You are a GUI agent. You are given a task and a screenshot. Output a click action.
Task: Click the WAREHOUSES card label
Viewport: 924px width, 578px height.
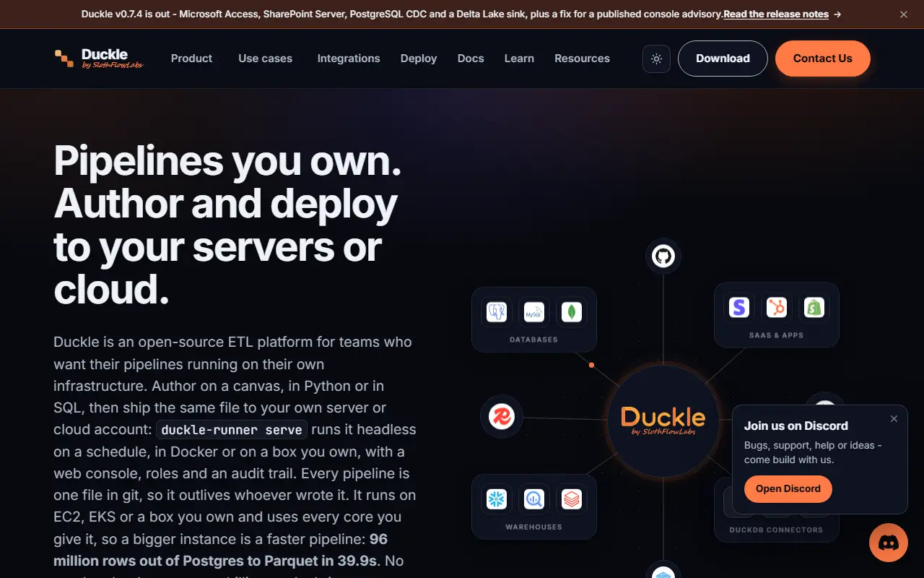pos(534,527)
